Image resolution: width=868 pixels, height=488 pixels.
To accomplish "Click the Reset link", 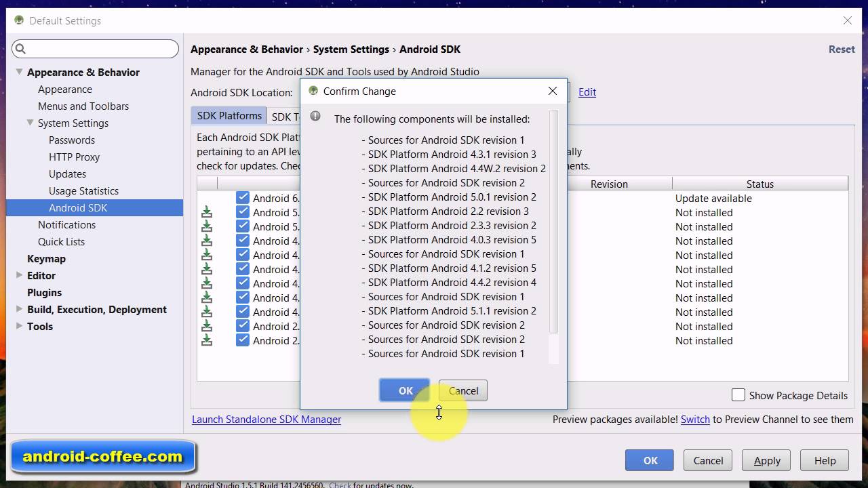I will click(x=842, y=49).
